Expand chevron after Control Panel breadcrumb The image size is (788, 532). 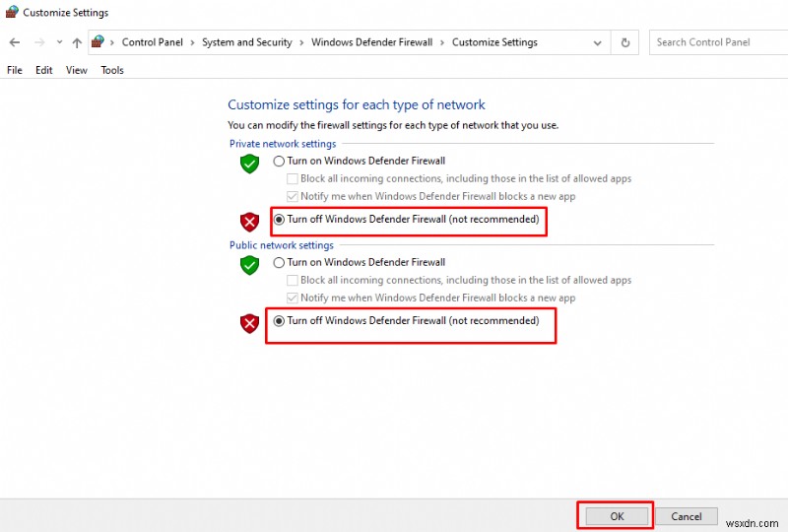pos(192,42)
